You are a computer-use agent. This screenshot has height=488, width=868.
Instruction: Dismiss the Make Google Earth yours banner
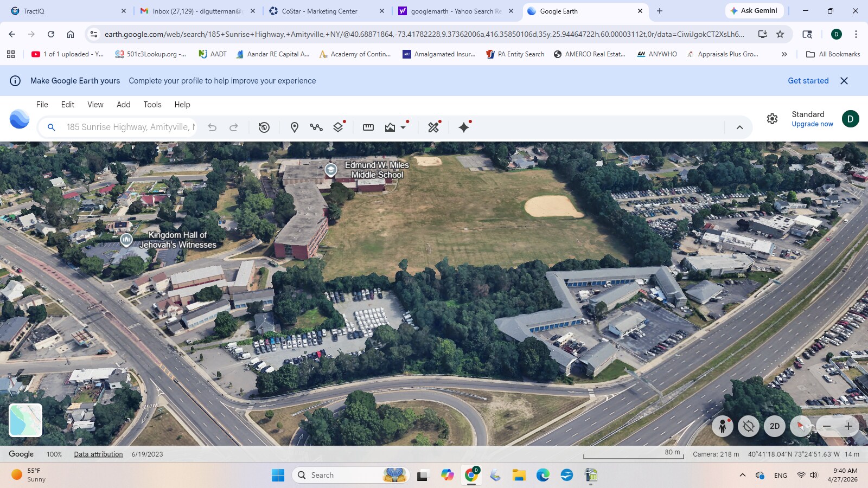click(844, 81)
